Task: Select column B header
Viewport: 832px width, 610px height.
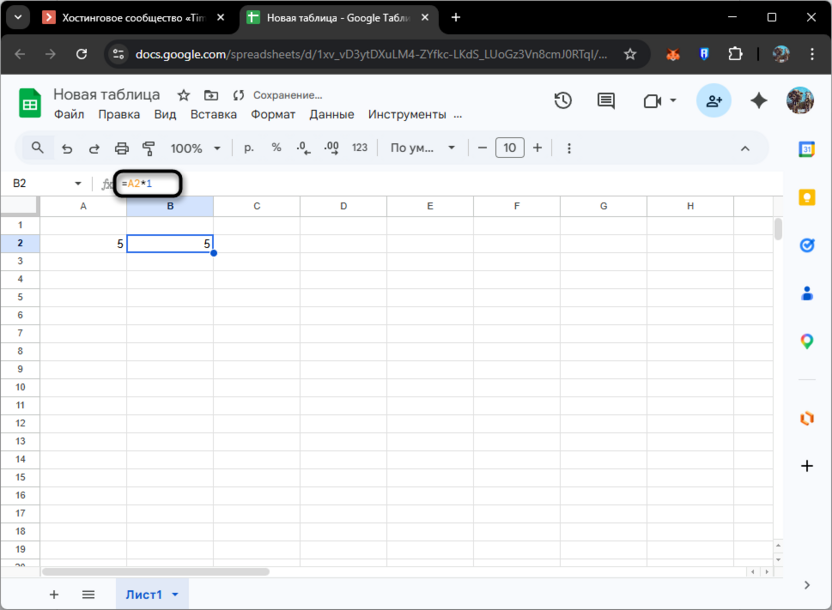Action: (170, 206)
